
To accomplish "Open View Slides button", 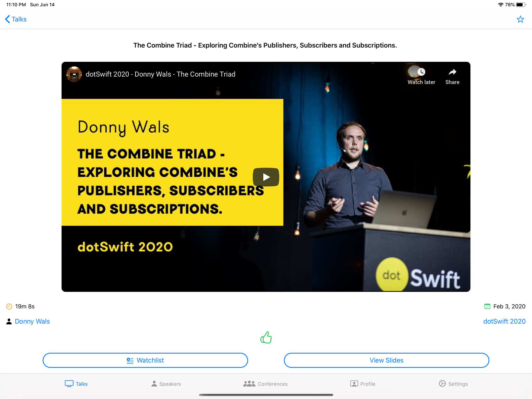I will (386, 360).
